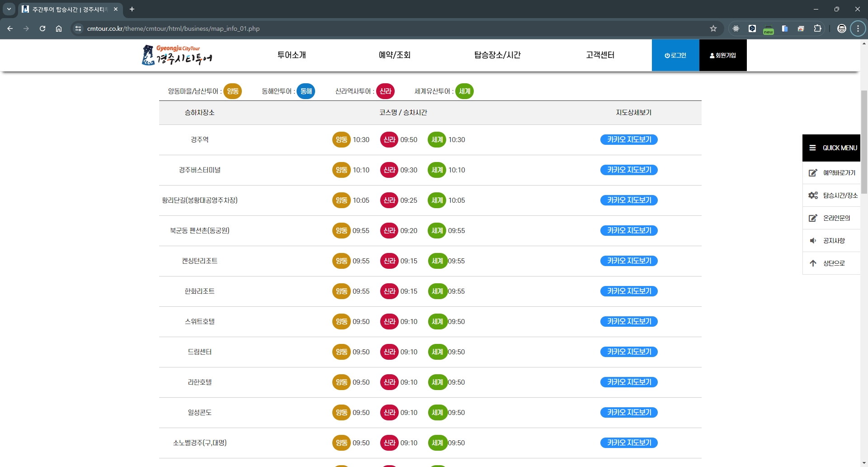The height and width of the screenshot is (467, 868).
Task: Expand the tab search dropdown arrow
Action: (x=9, y=9)
